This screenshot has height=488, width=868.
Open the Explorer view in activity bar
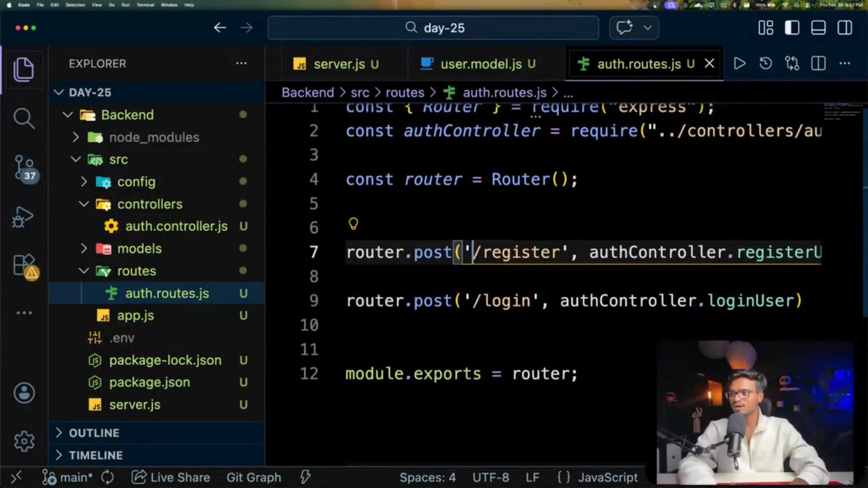point(24,70)
